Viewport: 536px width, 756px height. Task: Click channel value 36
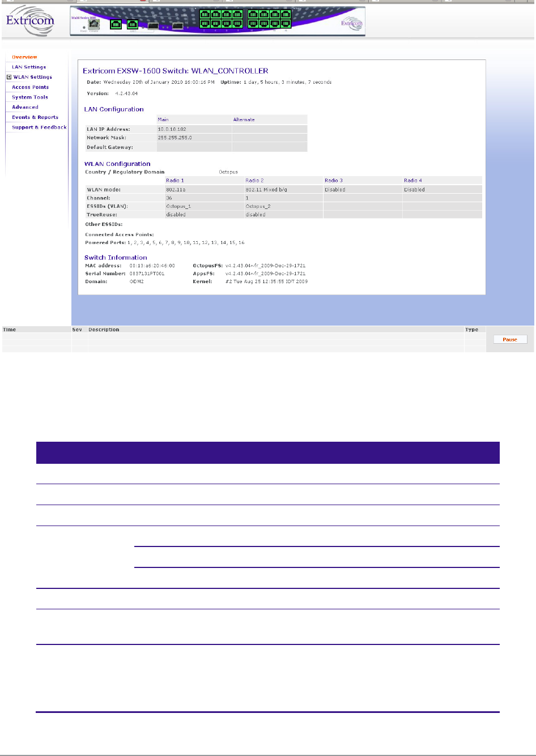click(169, 198)
